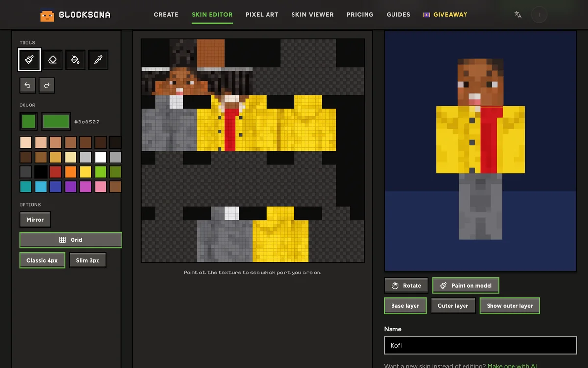The image size is (588, 368).
Task: Pick the charcoal dark gray swatch
Action: pos(26,172)
